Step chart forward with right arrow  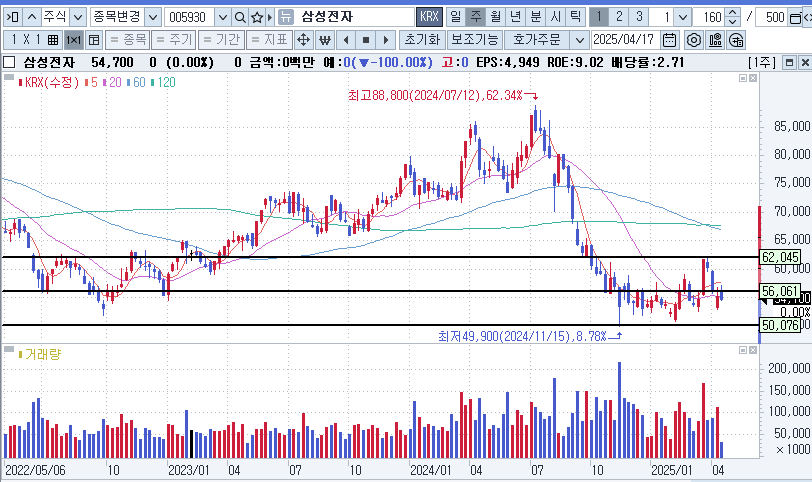coord(385,40)
